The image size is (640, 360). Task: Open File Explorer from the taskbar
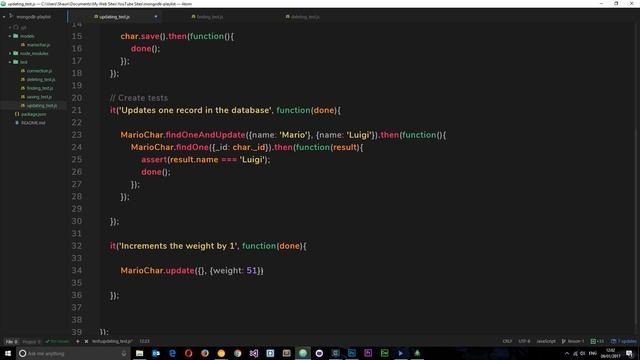[x=140, y=353]
